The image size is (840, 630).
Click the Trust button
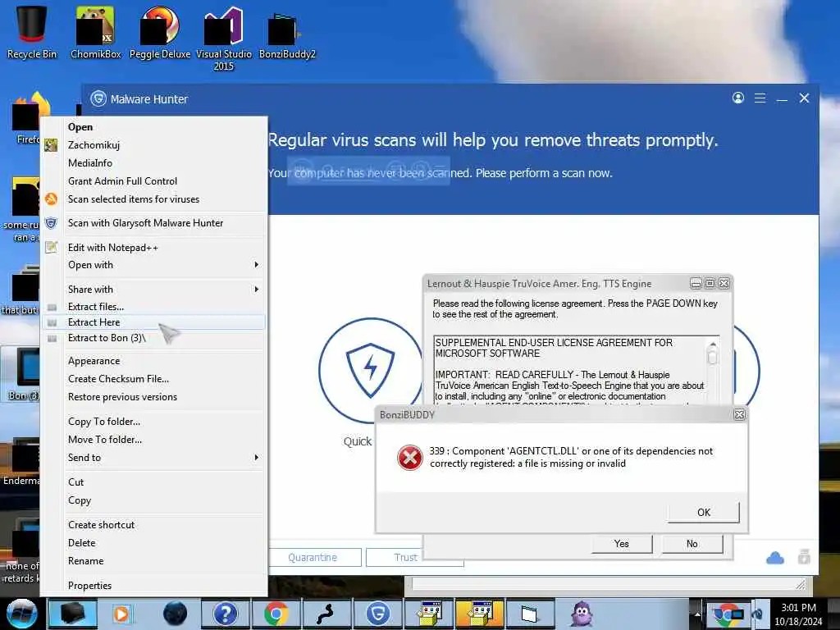tap(405, 557)
